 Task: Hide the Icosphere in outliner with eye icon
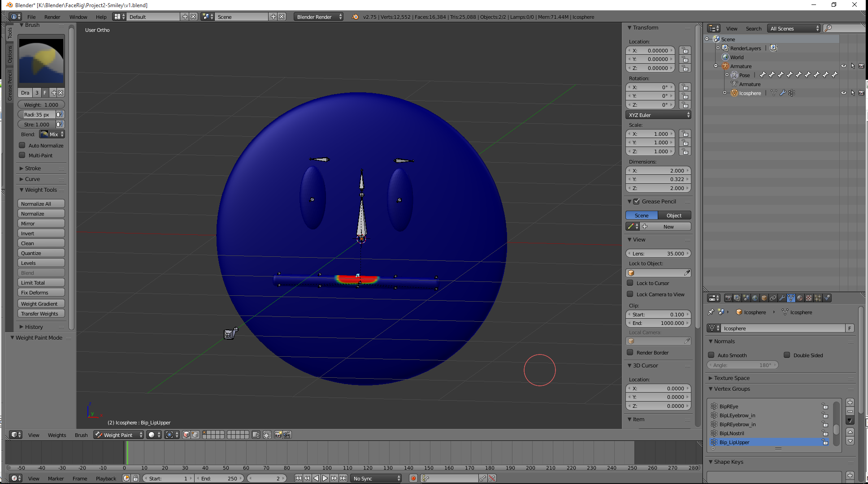point(843,93)
